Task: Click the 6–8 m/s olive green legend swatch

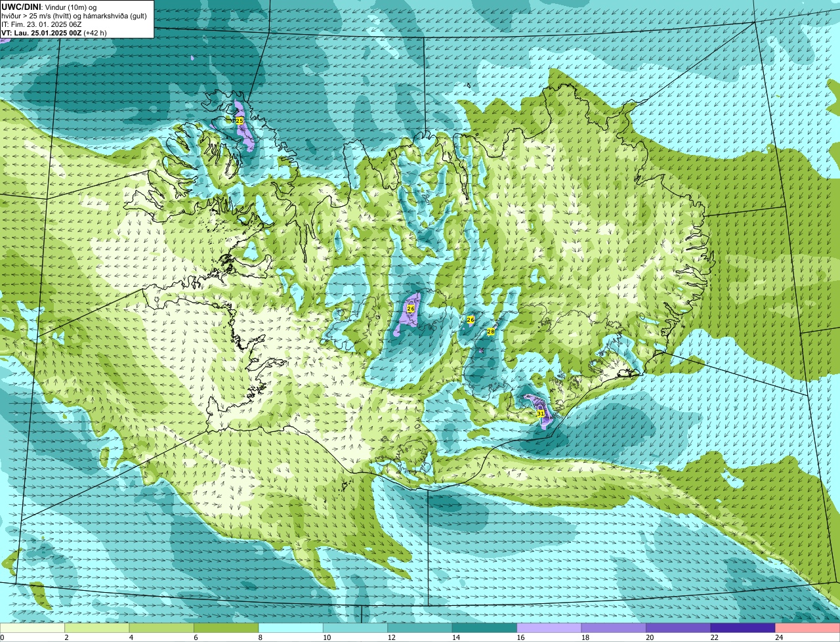Action: pos(226,628)
